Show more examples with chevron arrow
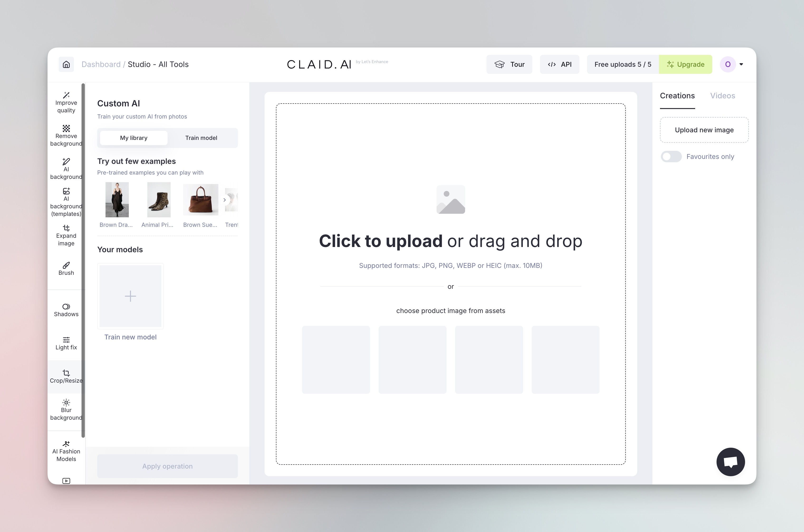 click(x=224, y=200)
